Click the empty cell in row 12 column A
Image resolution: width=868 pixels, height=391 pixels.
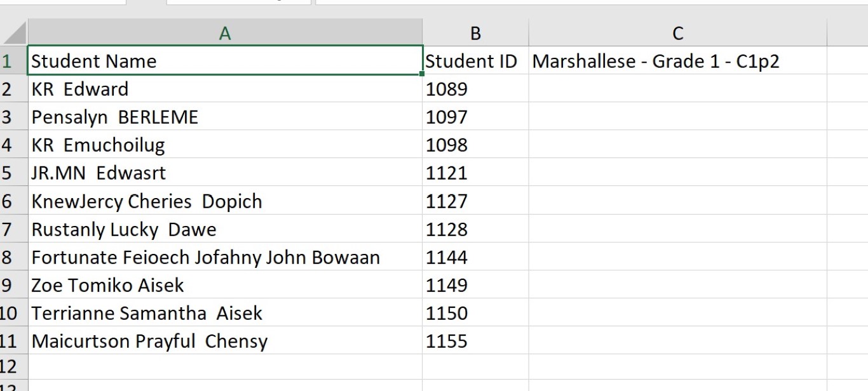coord(225,367)
